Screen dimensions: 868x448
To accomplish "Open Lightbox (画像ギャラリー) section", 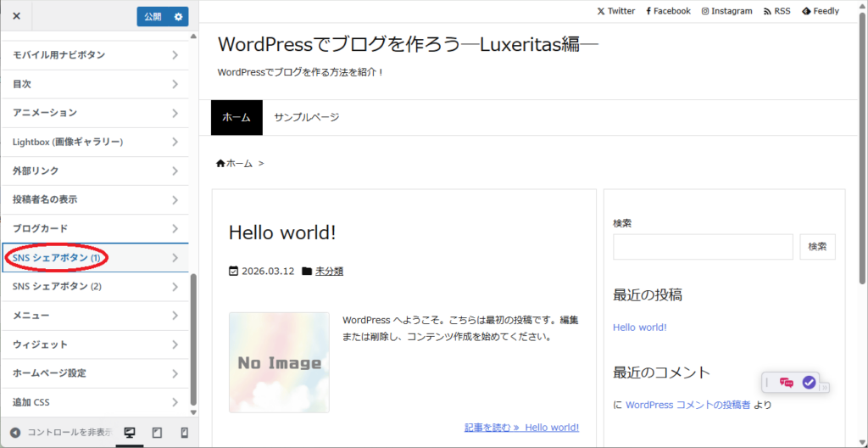I will coord(95,142).
